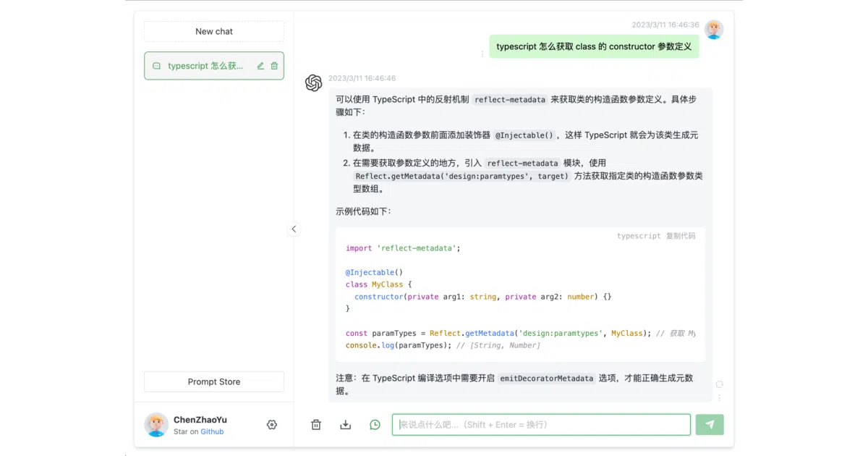Click the ChatGPT logo avatar on the reply

[x=313, y=83]
